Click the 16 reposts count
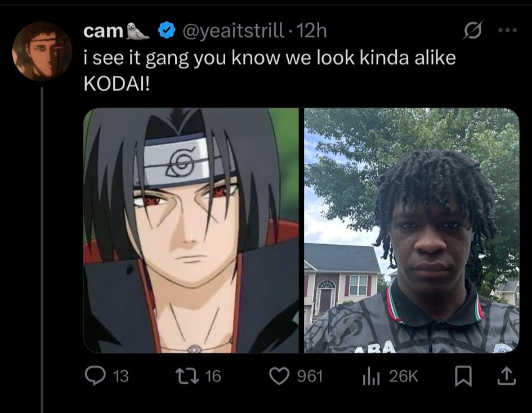Viewport: 532px width, 413px height. [213, 376]
